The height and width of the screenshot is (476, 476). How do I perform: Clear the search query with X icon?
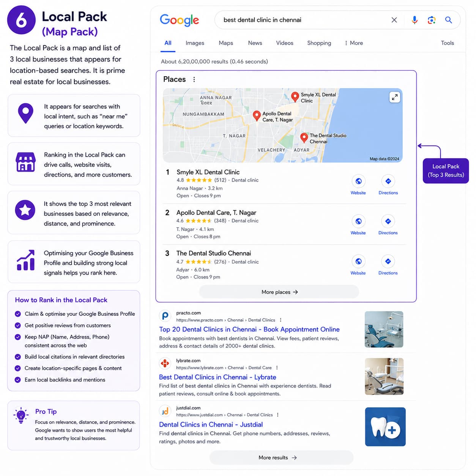pyautogui.click(x=394, y=20)
